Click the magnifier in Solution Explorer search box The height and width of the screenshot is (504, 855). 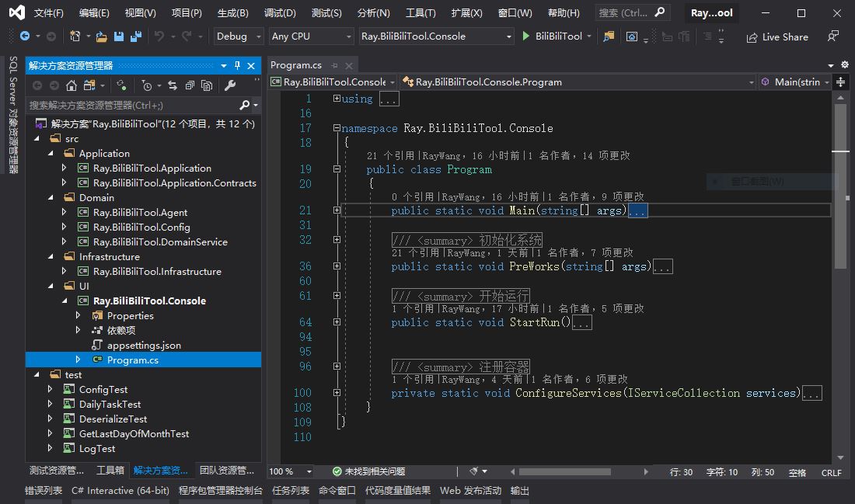(x=244, y=105)
